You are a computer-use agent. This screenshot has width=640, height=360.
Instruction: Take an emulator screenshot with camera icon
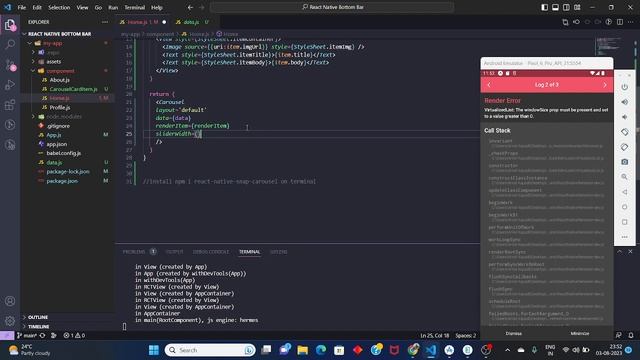pyautogui.click(x=624, y=162)
